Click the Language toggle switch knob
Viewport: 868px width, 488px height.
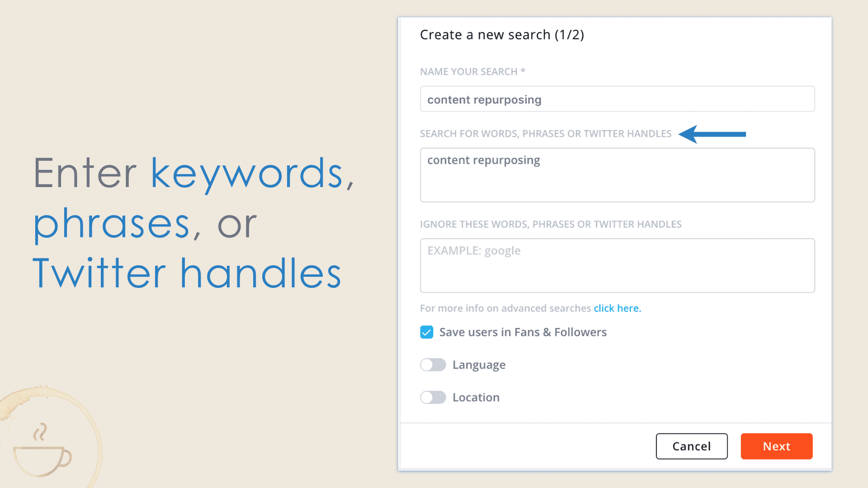pos(427,364)
